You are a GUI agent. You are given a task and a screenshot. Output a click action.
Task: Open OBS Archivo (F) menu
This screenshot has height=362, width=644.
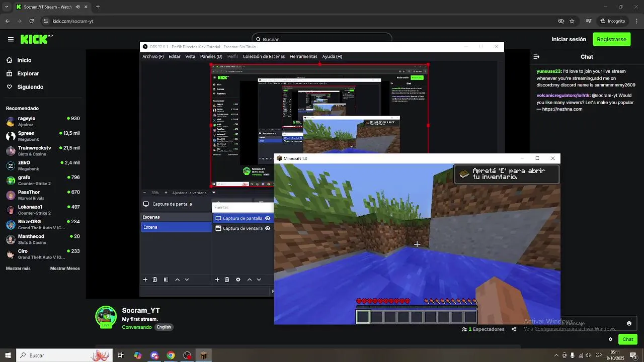(153, 56)
